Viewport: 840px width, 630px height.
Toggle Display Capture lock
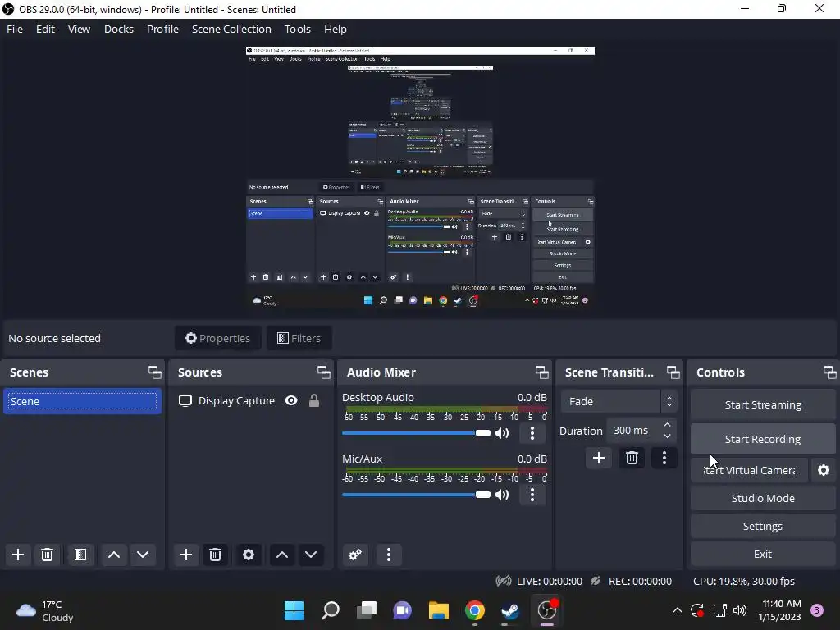314,400
